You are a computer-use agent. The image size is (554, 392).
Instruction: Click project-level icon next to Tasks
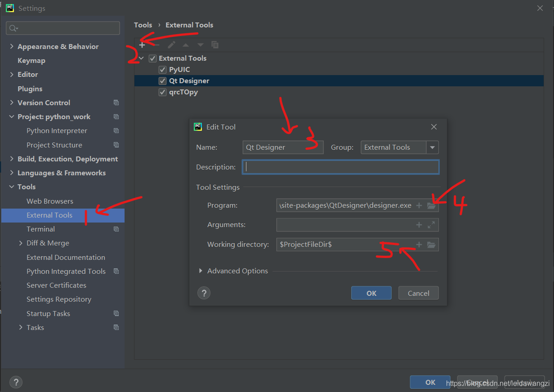point(116,327)
